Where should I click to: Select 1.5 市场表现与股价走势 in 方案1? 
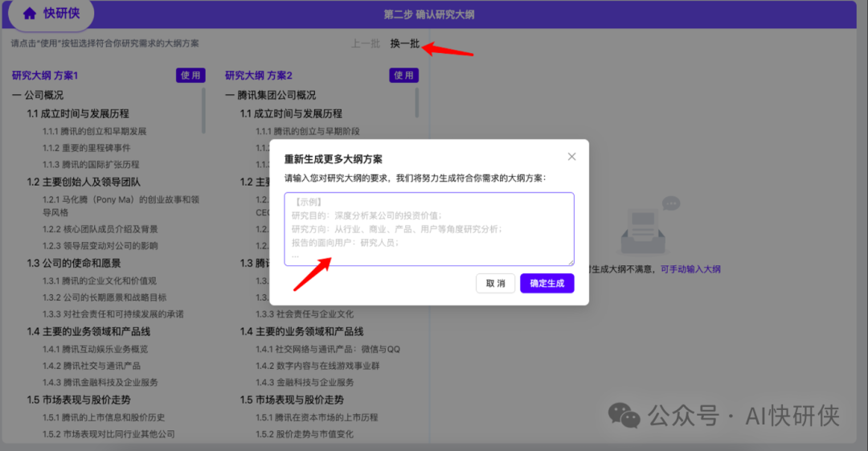tap(79, 400)
